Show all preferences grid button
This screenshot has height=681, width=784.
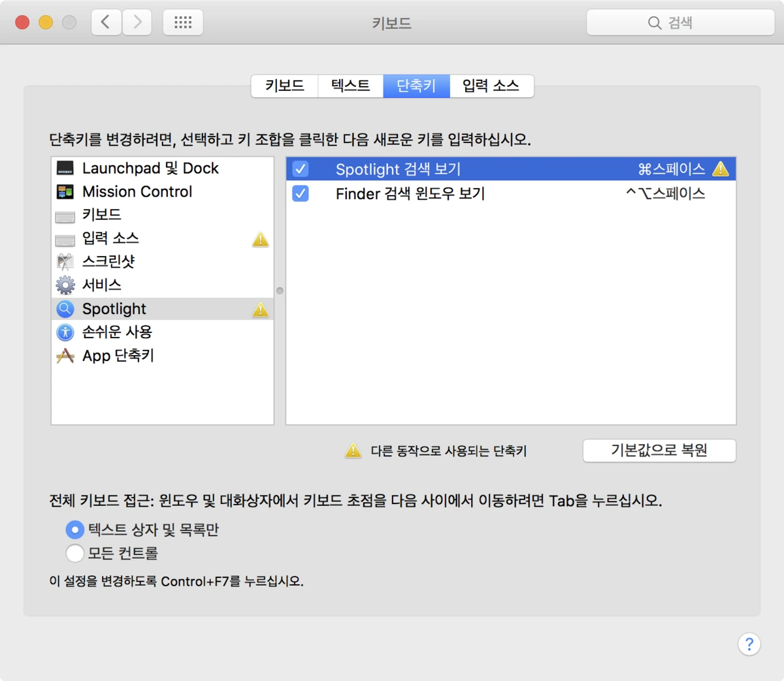point(183,23)
